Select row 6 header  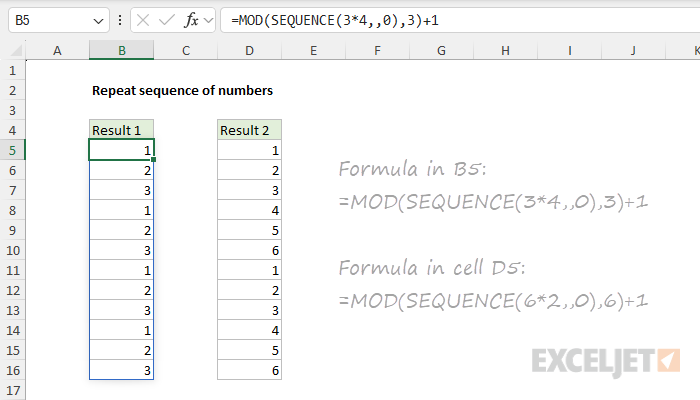12,171
